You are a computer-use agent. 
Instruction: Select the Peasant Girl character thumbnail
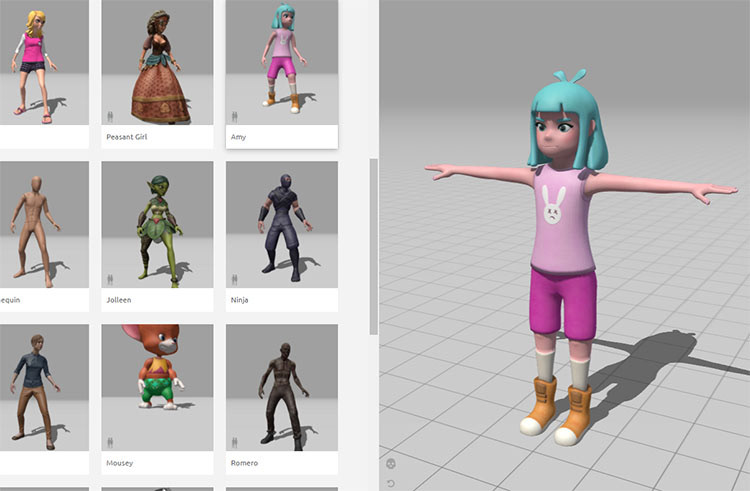pos(157,62)
